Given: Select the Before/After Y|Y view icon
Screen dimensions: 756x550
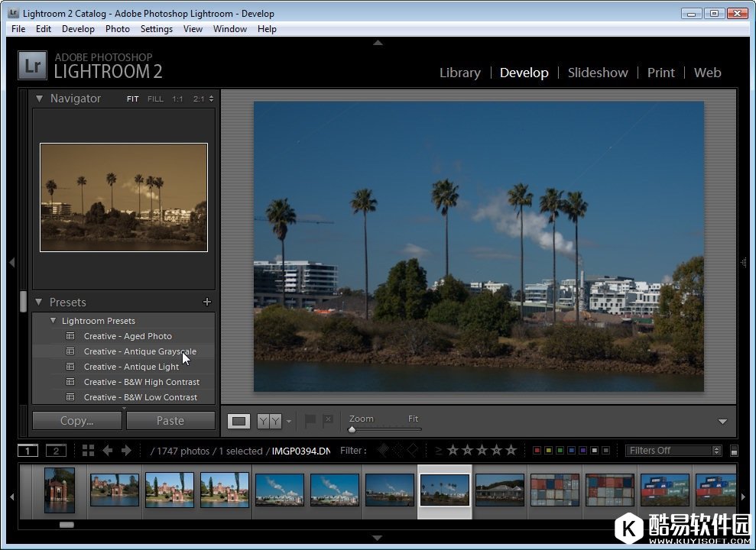Looking at the screenshot, I should coord(269,421).
